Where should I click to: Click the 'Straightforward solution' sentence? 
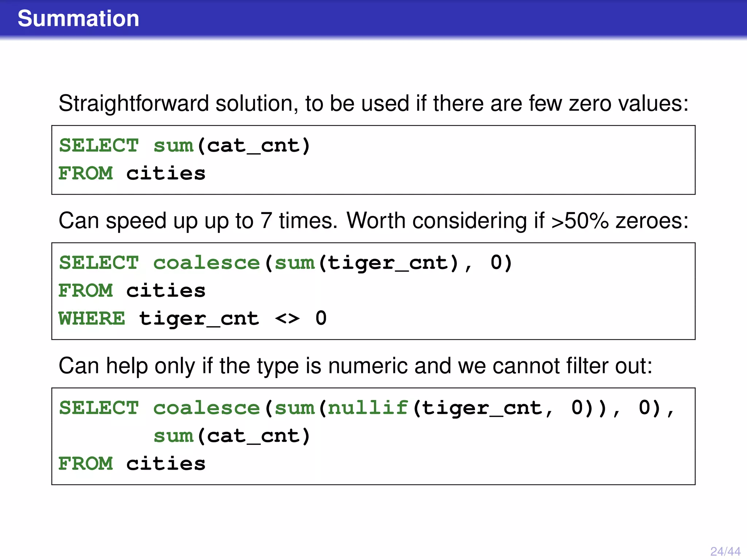(x=373, y=104)
